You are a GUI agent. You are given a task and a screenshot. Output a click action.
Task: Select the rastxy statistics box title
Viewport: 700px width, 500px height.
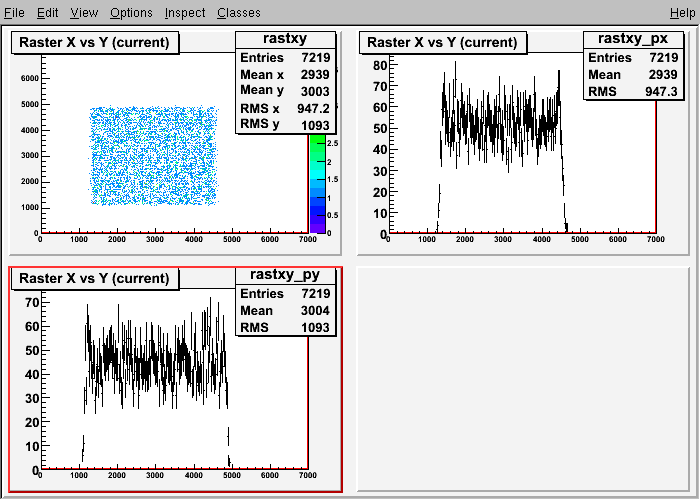pyautogui.click(x=285, y=39)
